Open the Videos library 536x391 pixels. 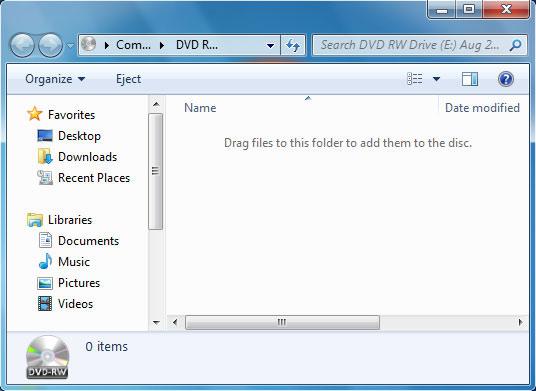pos(75,304)
